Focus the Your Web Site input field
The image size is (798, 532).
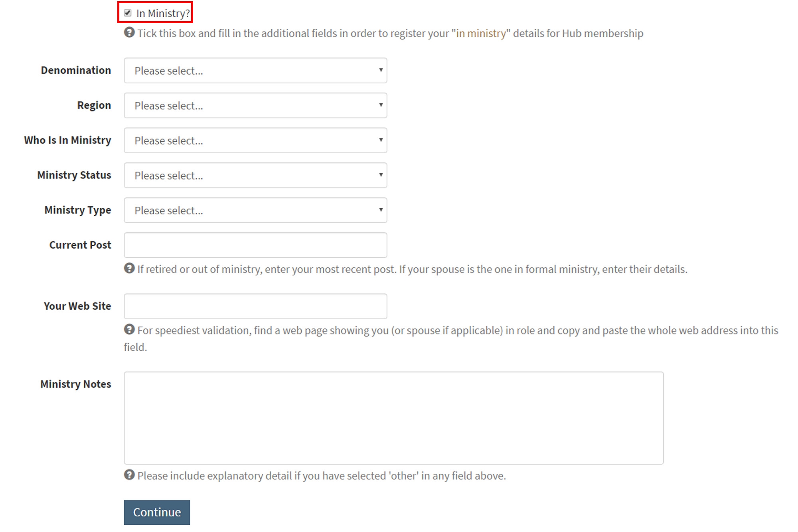point(255,307)
